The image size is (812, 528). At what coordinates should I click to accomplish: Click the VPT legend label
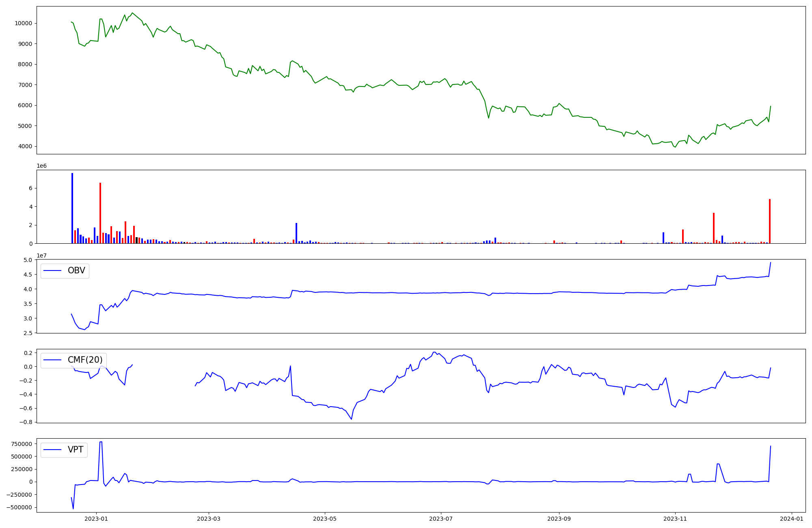pos(76,449)
